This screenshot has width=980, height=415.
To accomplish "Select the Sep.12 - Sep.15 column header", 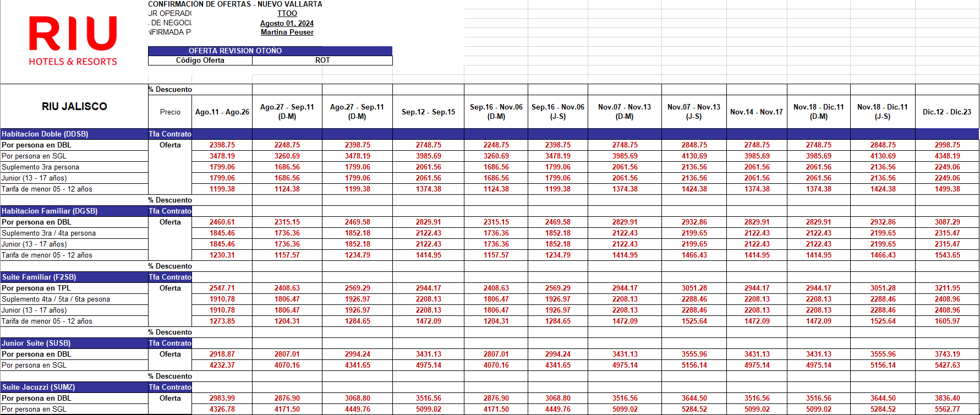I will point(428,112).
